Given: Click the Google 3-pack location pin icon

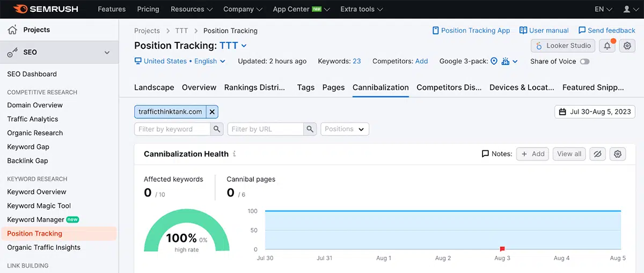Looking at the screenshot, I should [494, 61].
